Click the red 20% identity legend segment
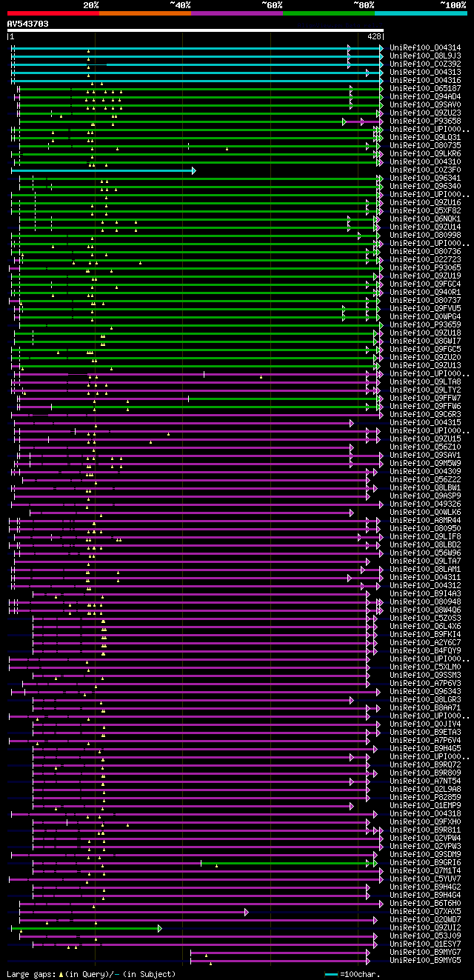The width and height of the screenshot is (474, 980). [x=53, y=13]
